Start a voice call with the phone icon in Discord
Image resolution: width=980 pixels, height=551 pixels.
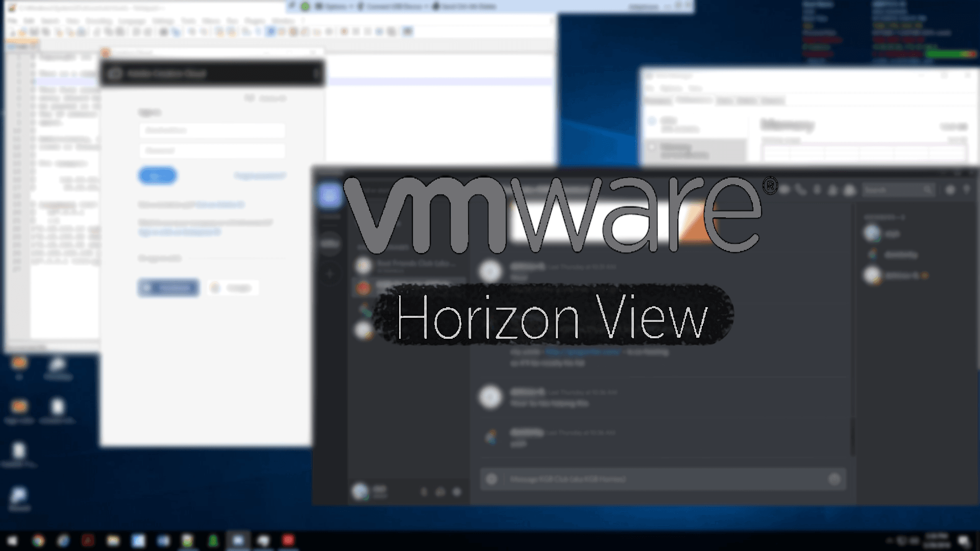800,190
